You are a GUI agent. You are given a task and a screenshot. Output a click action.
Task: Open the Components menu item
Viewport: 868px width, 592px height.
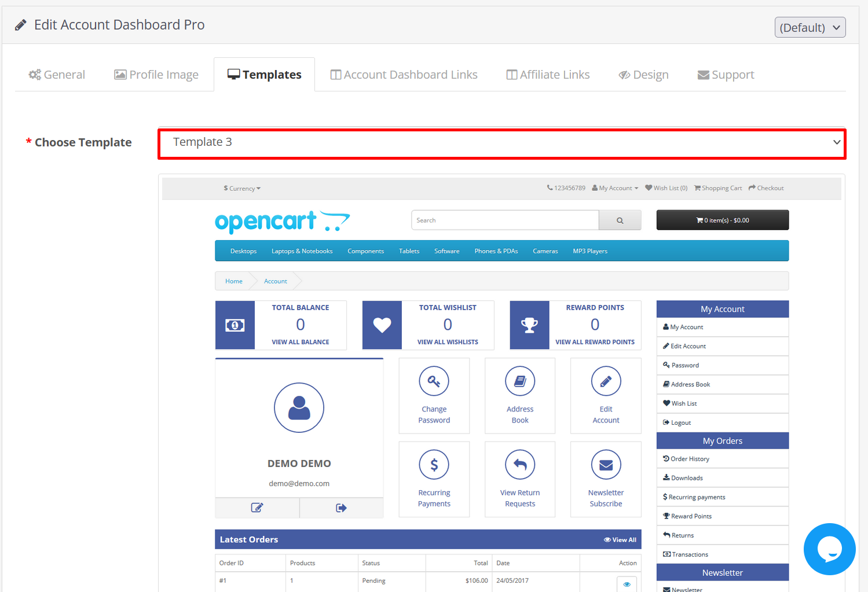pyautogui.click(x=365, y=251)
